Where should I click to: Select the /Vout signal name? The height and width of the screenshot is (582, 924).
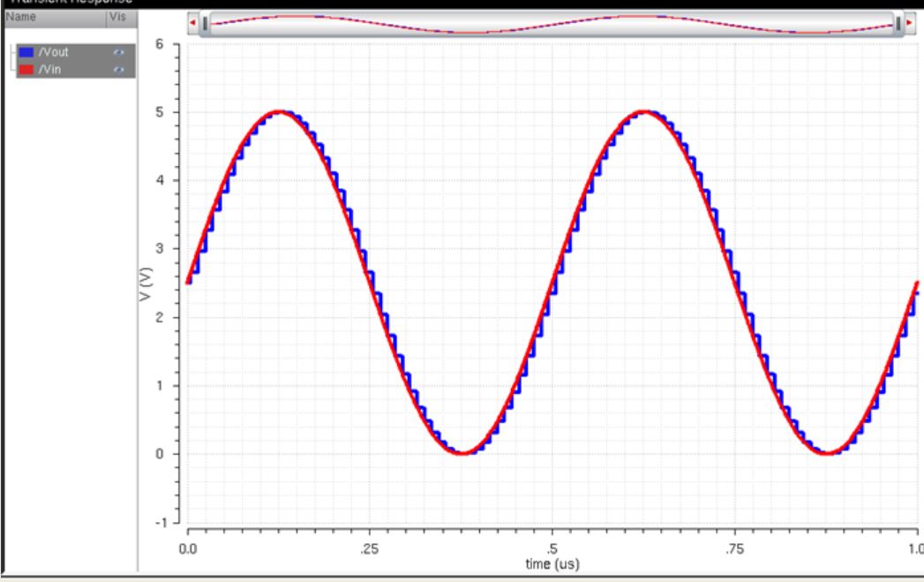(x=54, y=52)
